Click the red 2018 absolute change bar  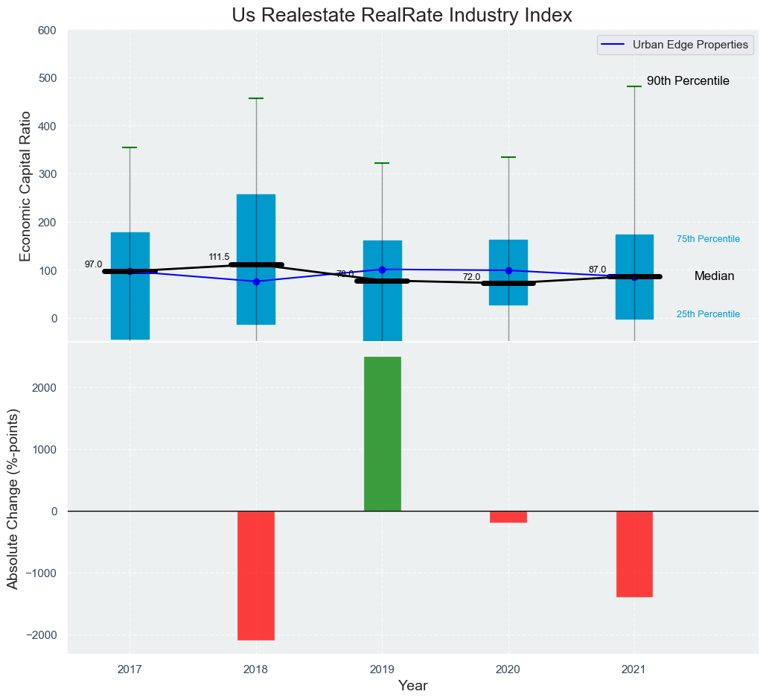click(x=256, y=575)
